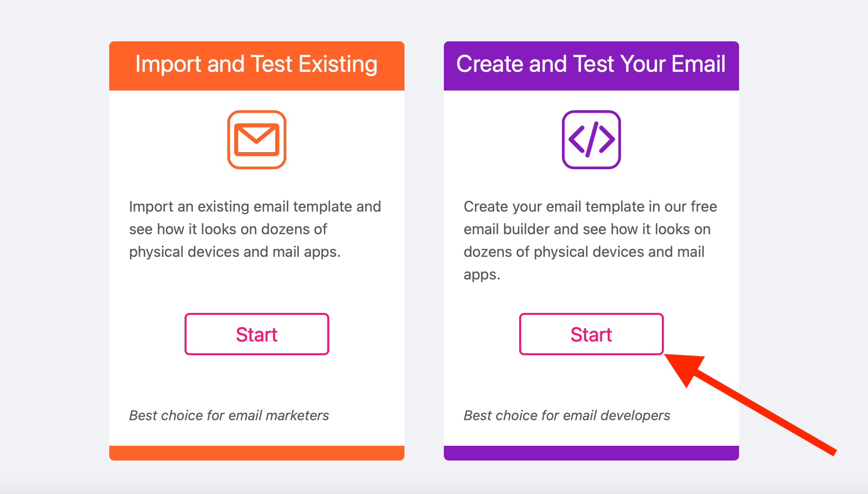Image resolution: width=868 pixels, height=494 pixels.
Task: Click the Create card's description paragraph
Action: pyautogui.click(x=590, y=241)
